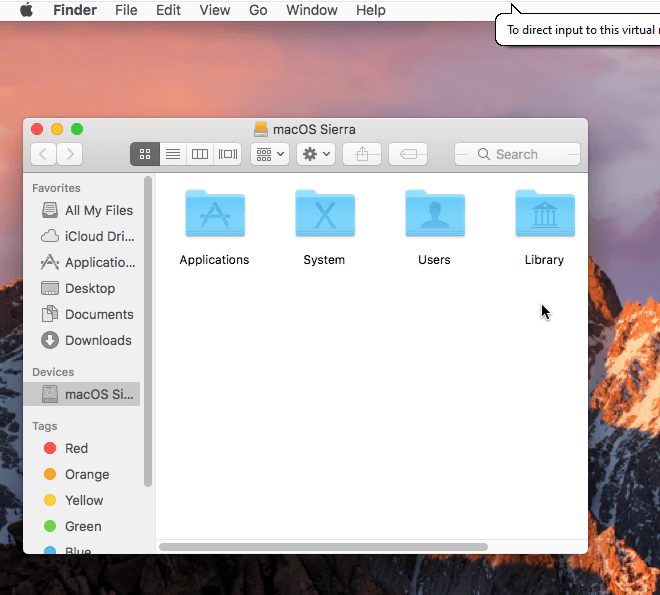The width and height of the screenshot is (660, 595).
Task: Click the Orange tag label
Action: 87,475
